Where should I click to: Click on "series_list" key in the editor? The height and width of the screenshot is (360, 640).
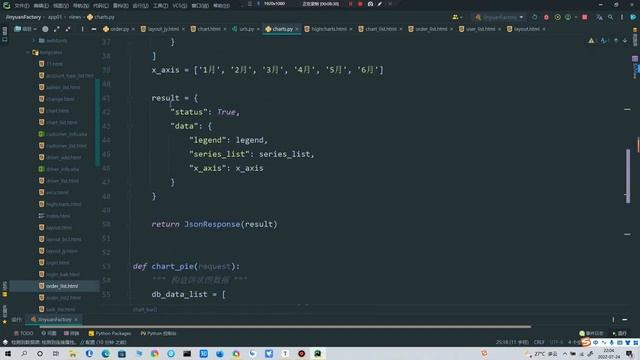coord(219,154)
